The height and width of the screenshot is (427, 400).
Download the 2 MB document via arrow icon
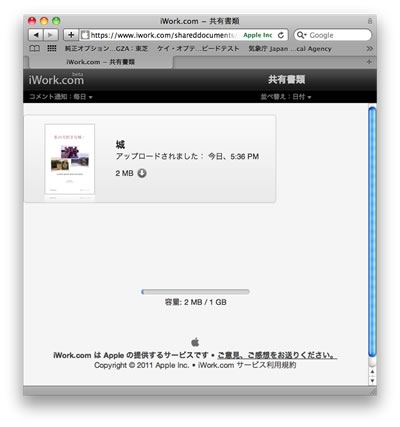pos(142,173)
